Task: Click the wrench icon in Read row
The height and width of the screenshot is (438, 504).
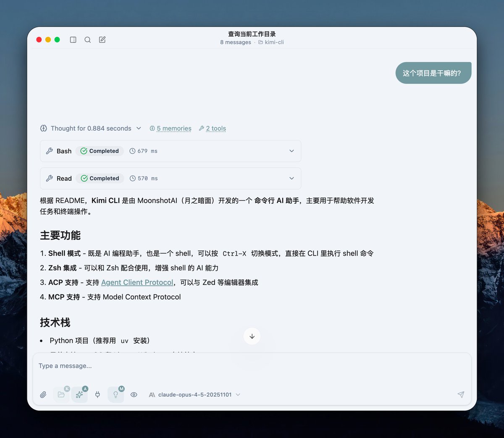Action: coord(50,178)
